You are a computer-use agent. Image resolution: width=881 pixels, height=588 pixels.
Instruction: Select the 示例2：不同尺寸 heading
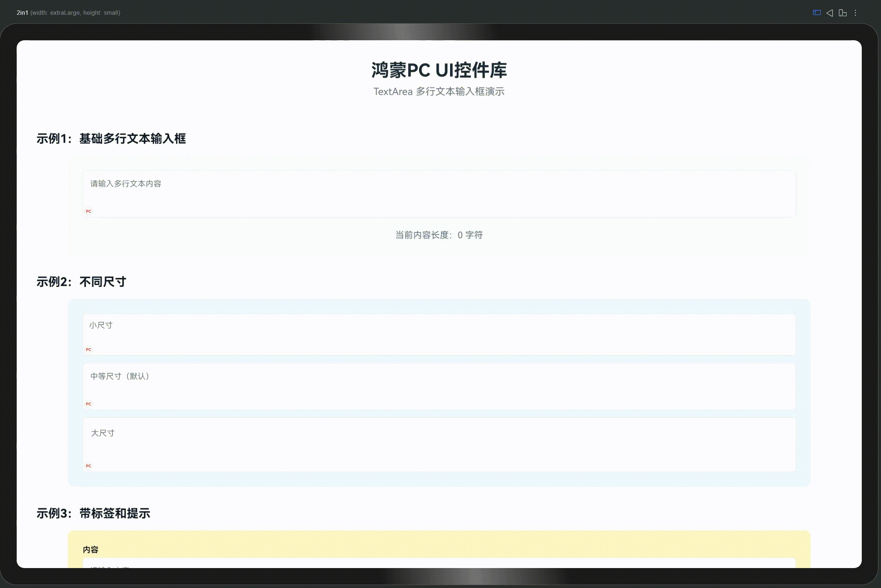tap(81, 281)
